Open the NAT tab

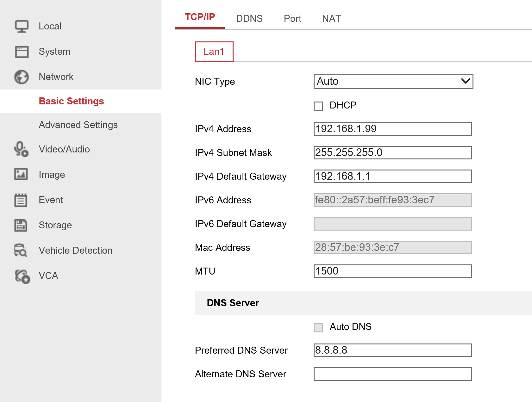coord(331,19)
